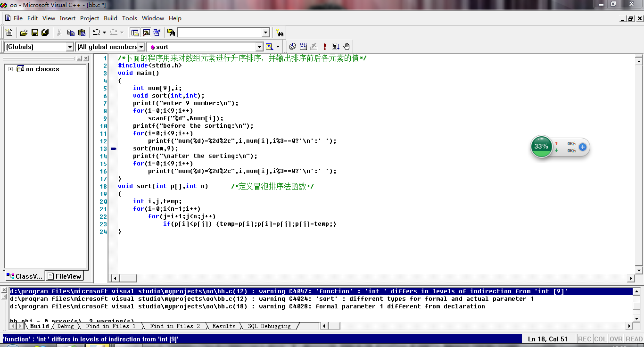Image resolution: width=644 pixels, height=347 pixels.
Task: Click the Find in Files binoculars icon
Action: pyautogui.click(x=171, y=33)
